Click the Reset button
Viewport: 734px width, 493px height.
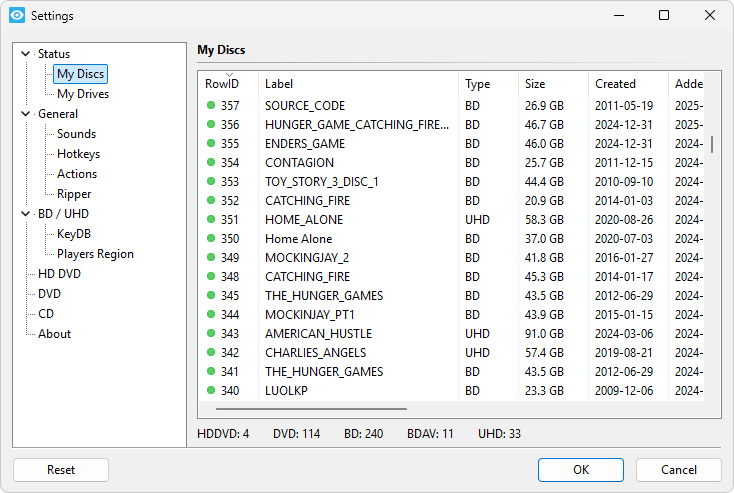[61, 470]
